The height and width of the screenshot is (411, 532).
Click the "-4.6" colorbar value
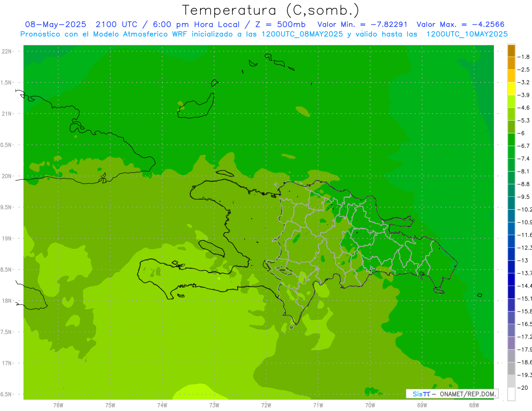click(x=524, y=108)
